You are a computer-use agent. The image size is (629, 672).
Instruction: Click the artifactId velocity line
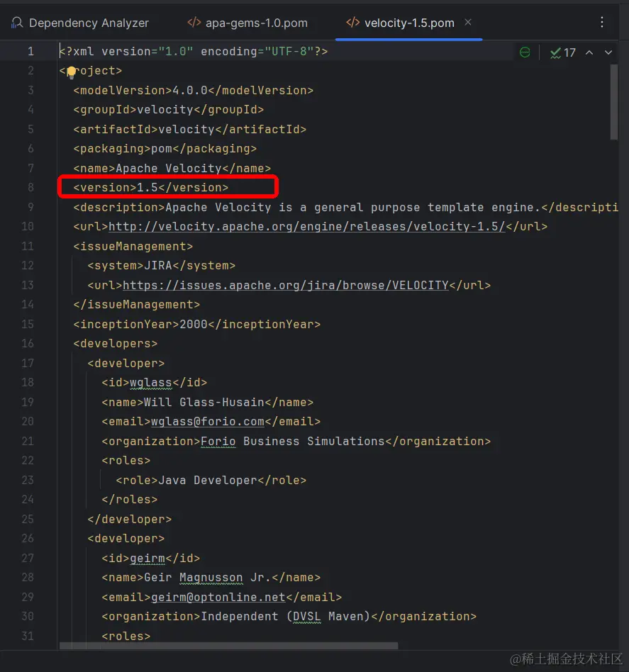tap(190, 130)
